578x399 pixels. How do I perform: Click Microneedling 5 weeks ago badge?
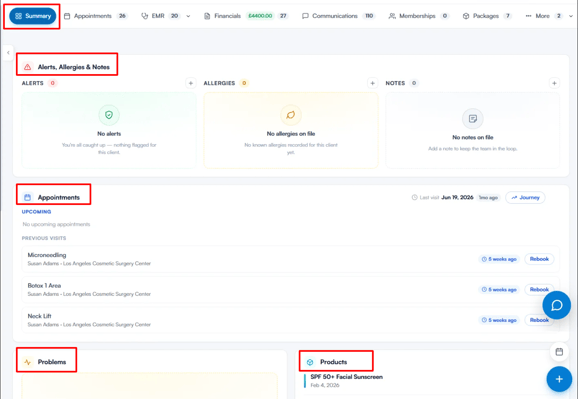[499, 259]
